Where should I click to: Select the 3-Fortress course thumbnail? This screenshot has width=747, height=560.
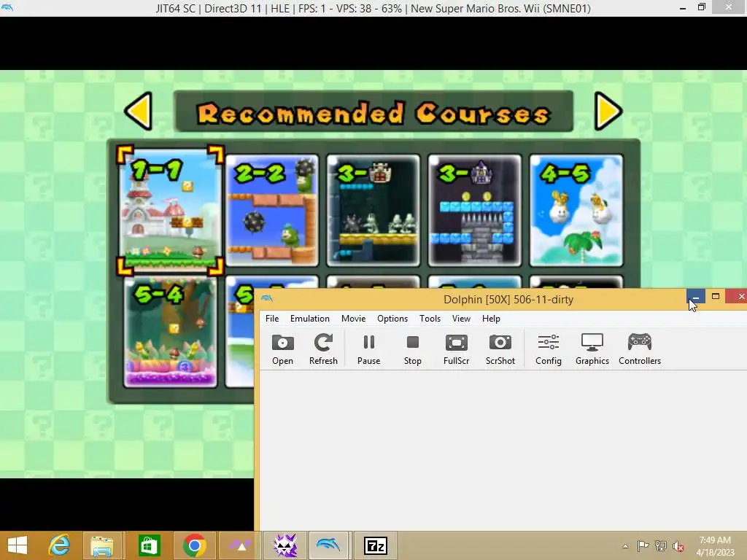(373, 210)
